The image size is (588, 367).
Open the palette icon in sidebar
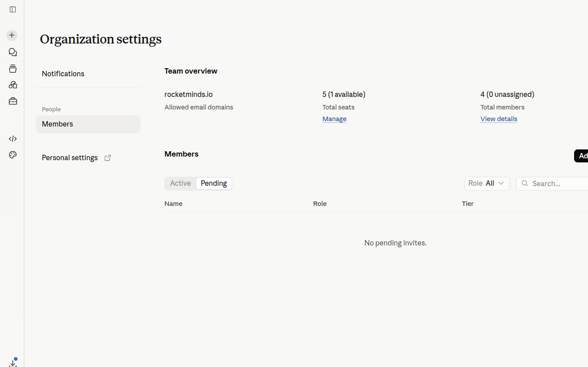pos(13,155)
